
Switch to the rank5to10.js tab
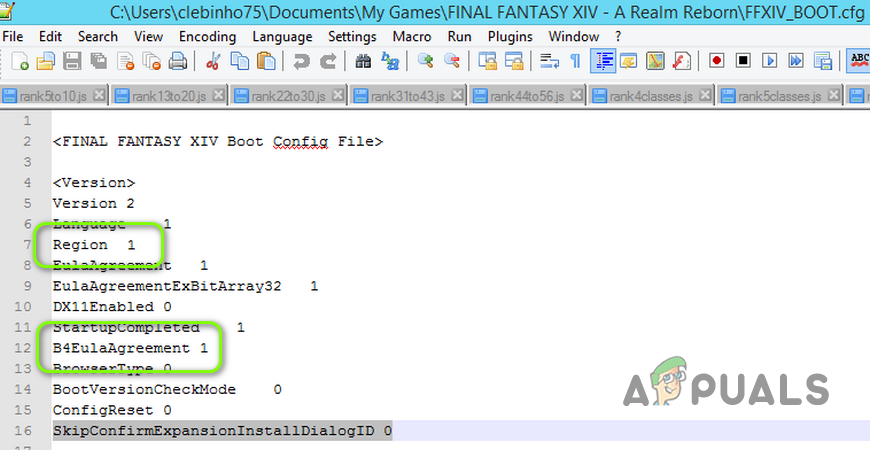tap(53, 96)
